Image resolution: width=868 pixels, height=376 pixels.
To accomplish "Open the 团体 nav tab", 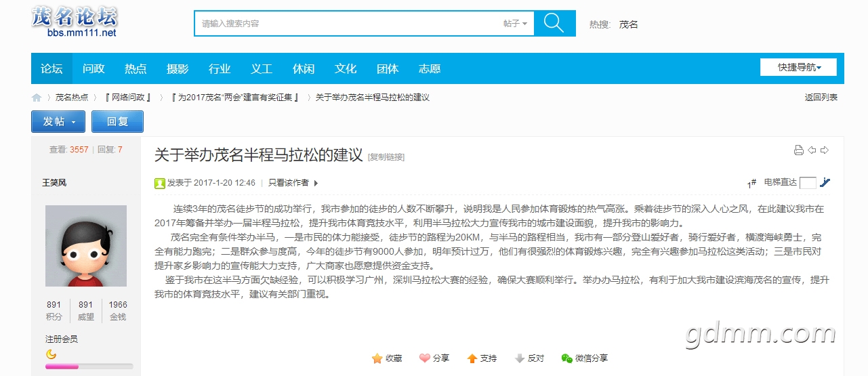I will [388, 68].
